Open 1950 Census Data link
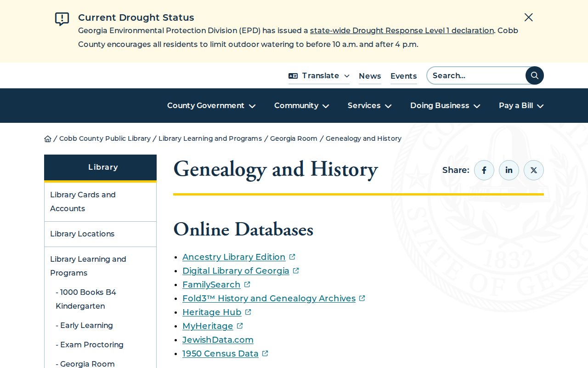Viewport: 588px width, 368px height. point(220,353)
